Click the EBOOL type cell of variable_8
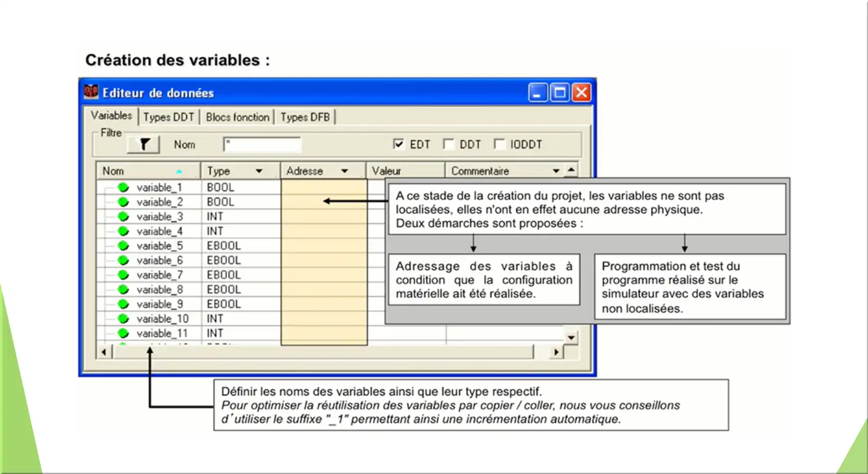 click(x=241, y=289)
